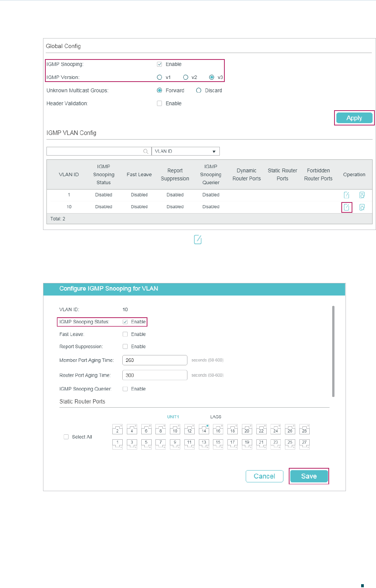Open the VLAN ID filter dropdown
376x588 pixels.
pyautogui.click(x=186, y=151)
